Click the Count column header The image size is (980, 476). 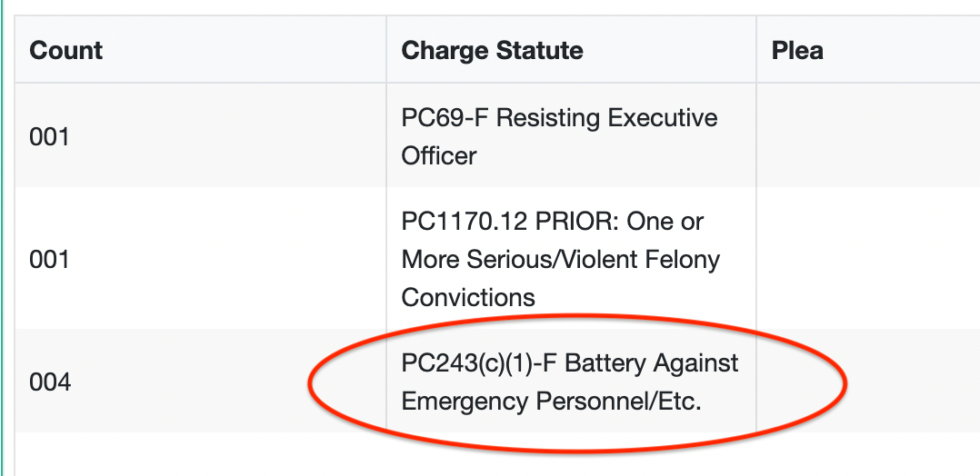tap(66, 50)
